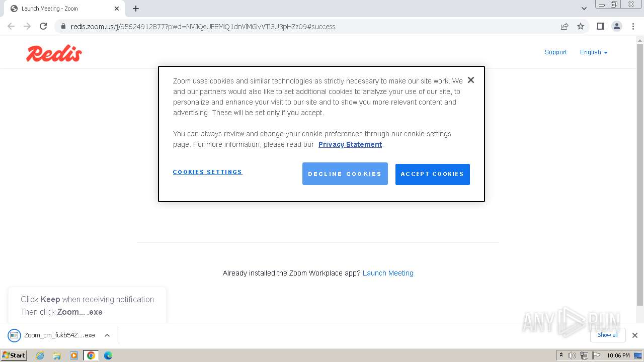
Task: Expand download item options arrow
Action: (x=107, y=335)
